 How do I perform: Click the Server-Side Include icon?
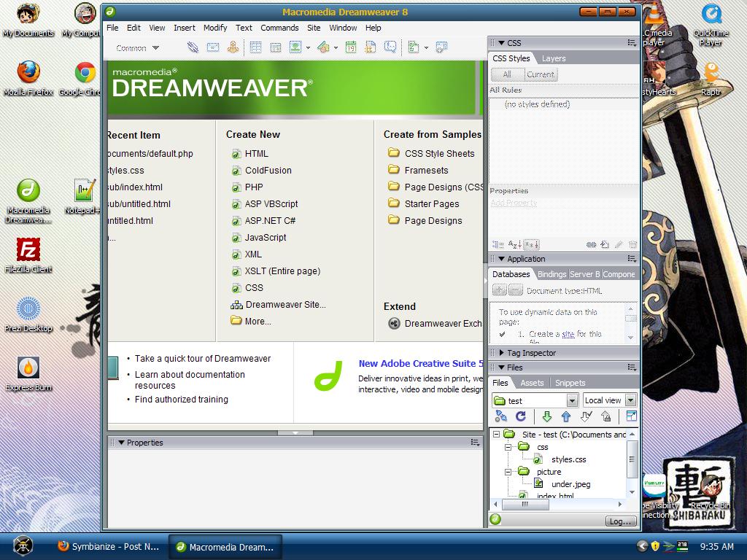click(371, 47)
